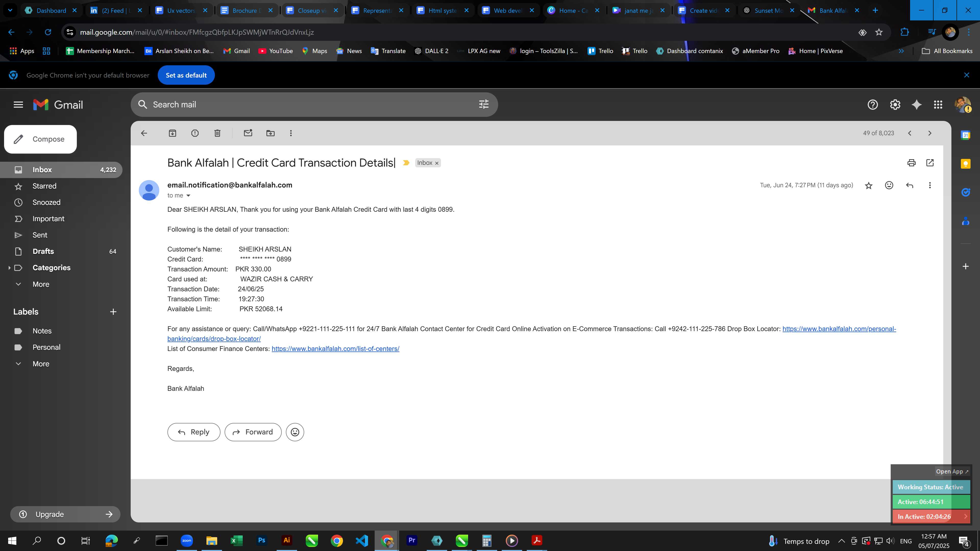Viewport: 980px width, 551px height.
Task: Click the Search mail field
Action: (314, 105)
